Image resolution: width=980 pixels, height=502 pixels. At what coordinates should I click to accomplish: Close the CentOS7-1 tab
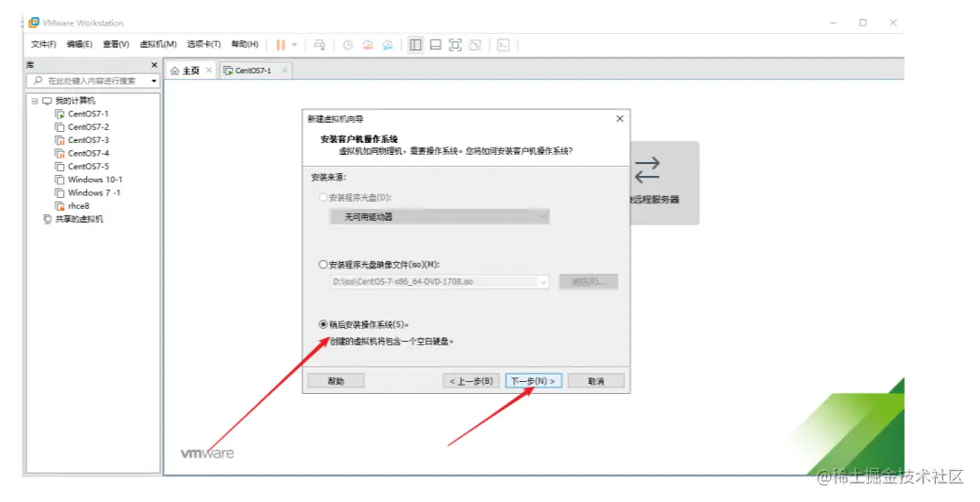click(x=284, y=70)
